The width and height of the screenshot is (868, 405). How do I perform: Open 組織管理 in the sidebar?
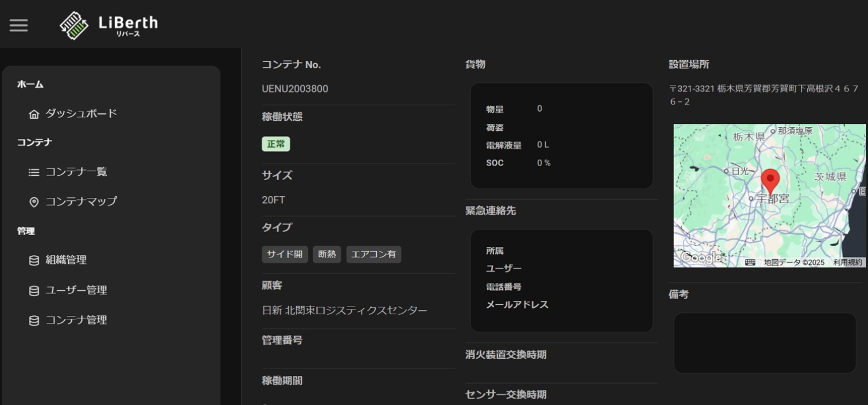click(66, 260)
